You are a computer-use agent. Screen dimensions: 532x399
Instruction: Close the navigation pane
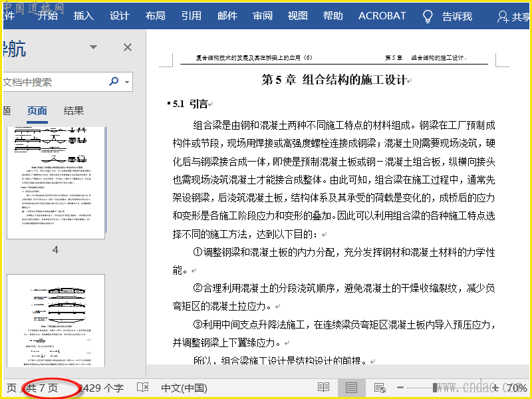[x=128, y=47]
